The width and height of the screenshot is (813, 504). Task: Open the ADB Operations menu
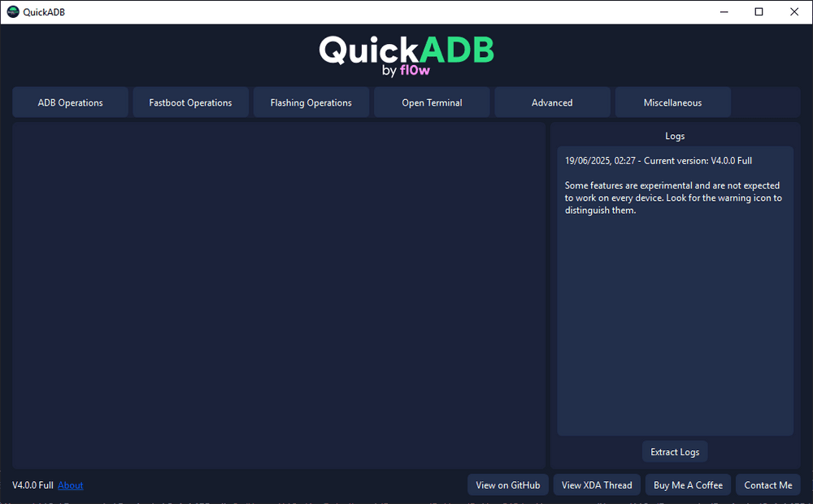coord(71,102)
